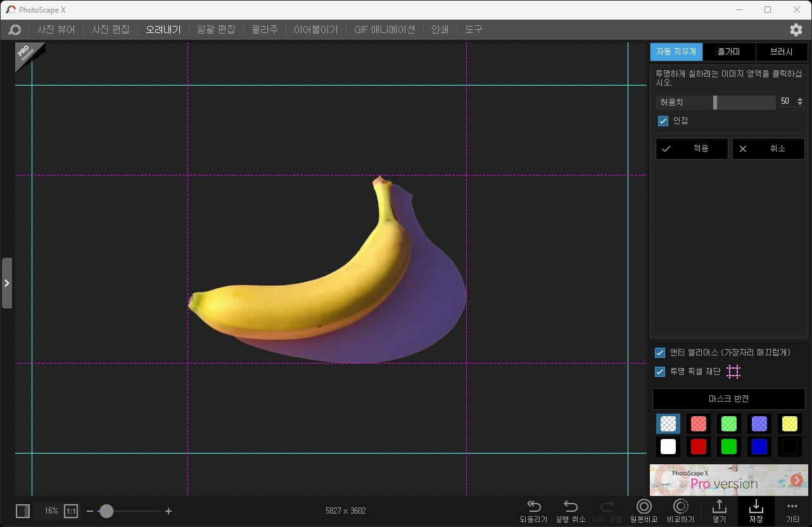Click the Pro version banner arrow

pos(797,480)
